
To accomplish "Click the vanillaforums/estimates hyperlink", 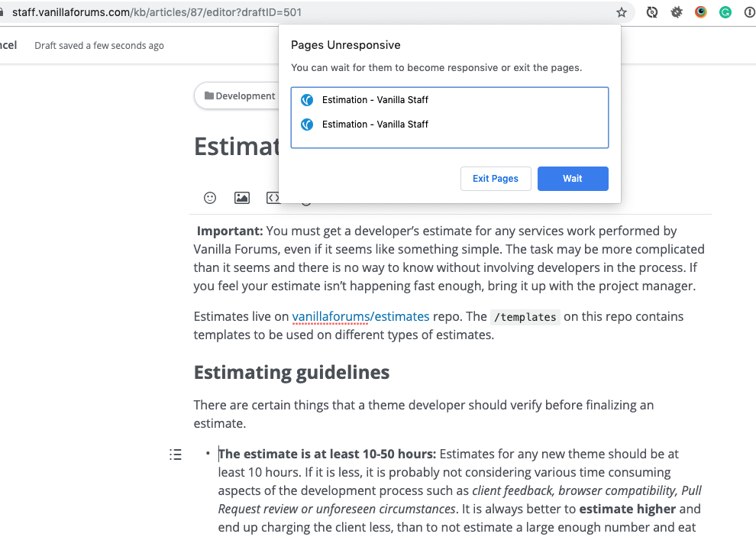I will [361, 316].
